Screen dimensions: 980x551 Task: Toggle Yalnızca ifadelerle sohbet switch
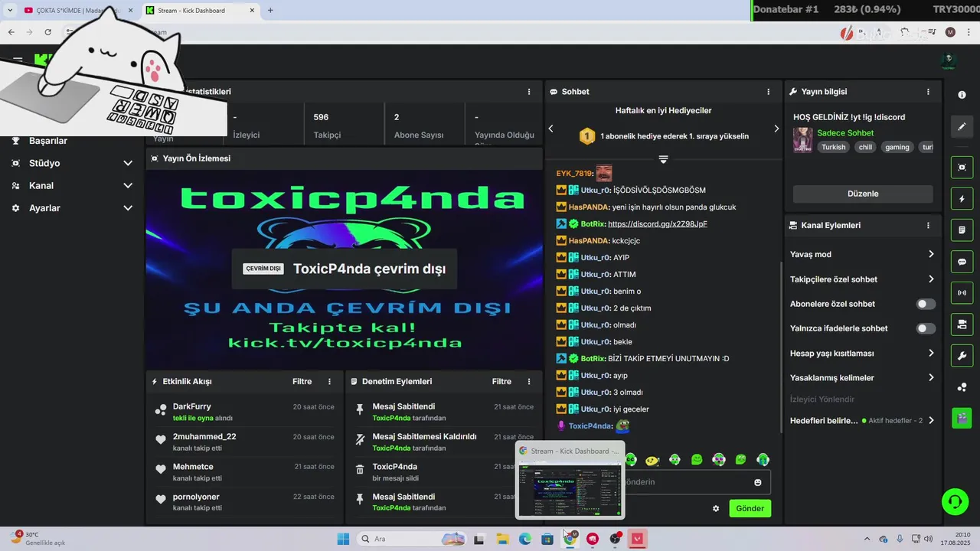click(x=926, y=328)
